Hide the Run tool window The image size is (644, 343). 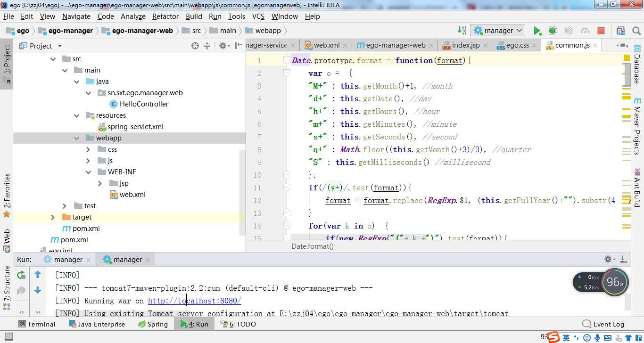624,259
